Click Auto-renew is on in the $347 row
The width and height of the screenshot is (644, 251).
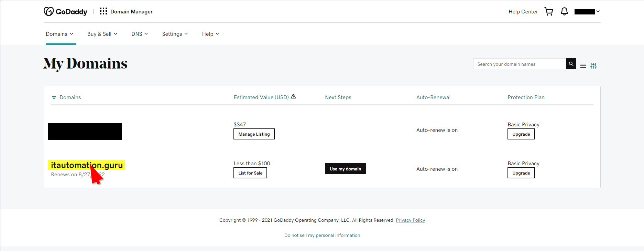[x=437, y=130]
